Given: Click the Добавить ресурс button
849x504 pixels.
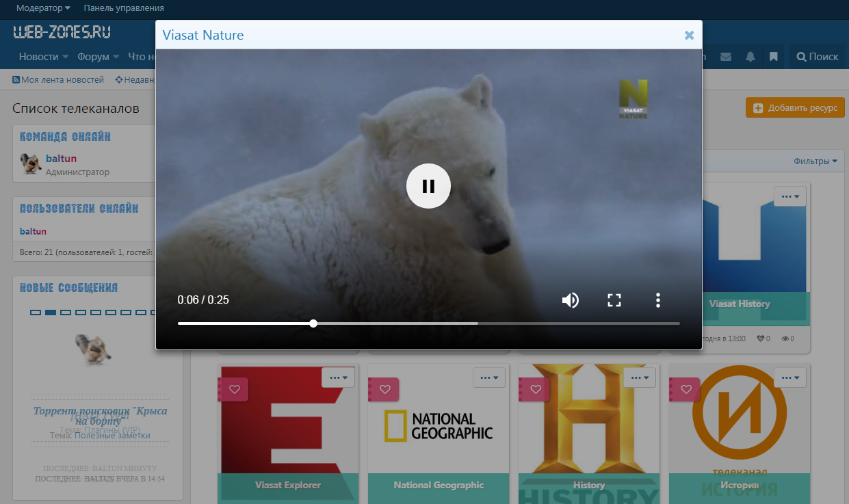Looking at the screenshot, I should coord(795,108).
